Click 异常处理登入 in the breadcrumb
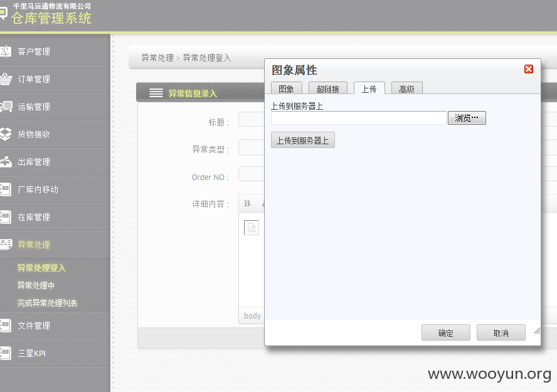This screenshot has height=392, width=557. coord(207,58)
